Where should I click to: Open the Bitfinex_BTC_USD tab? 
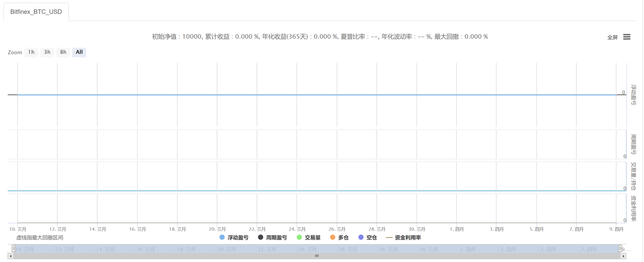click(x=36, y=12)
